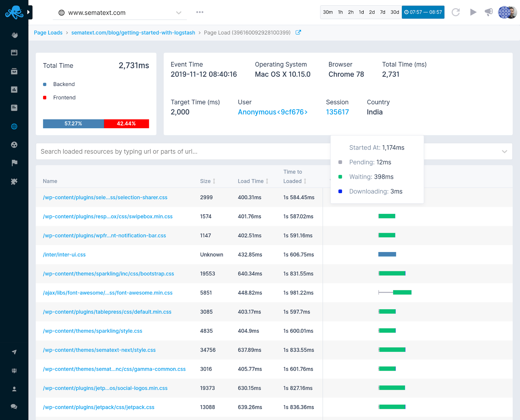Open the swipebox.min.css resource link
This screenshot has width=520, height=420.
coord(108,216)
